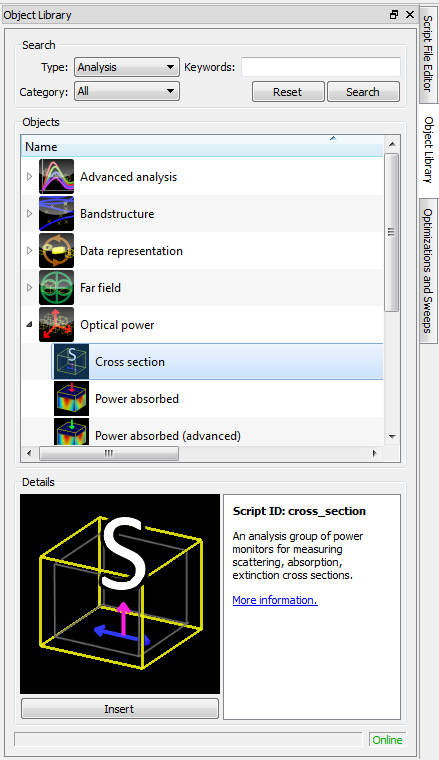
Task: Expand the Far field group
Action: 30,287
